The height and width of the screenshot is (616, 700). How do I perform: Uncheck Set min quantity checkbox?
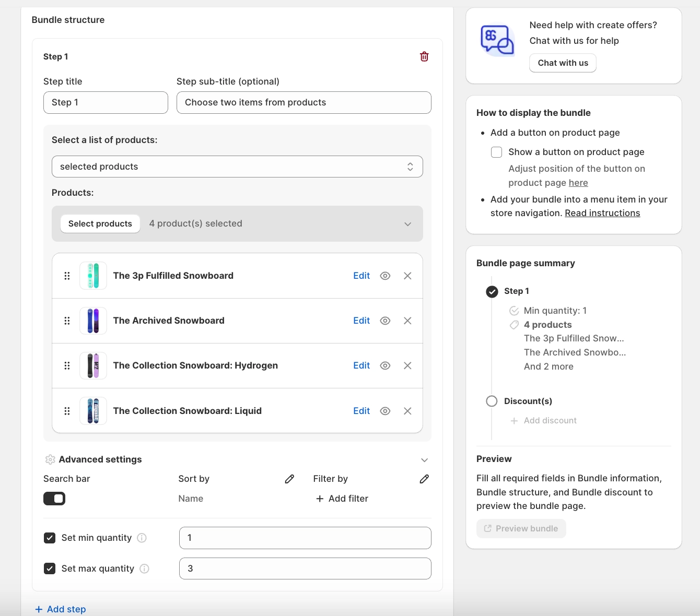50,538
